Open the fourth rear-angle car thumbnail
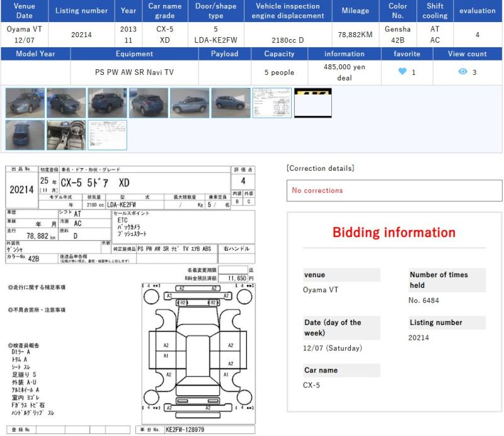Image resolution: width=504 pixels, height=436 pixels. [149, 103]
